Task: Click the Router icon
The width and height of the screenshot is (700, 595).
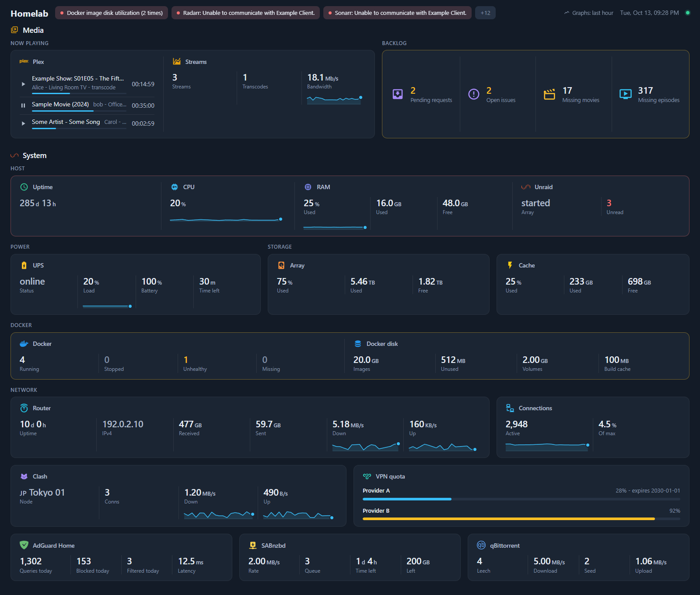Action: (x=24, y=408)
